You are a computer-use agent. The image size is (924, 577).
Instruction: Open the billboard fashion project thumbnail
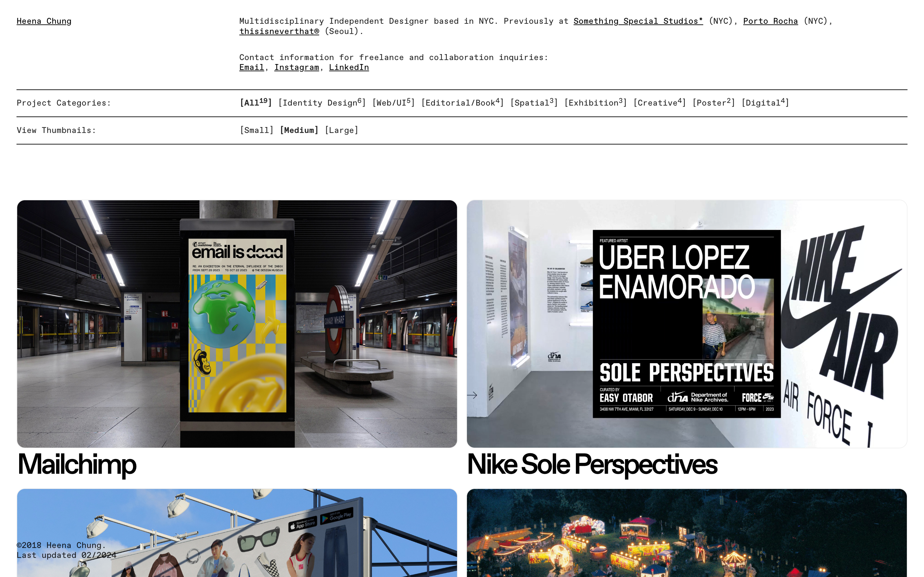[237, 533]
